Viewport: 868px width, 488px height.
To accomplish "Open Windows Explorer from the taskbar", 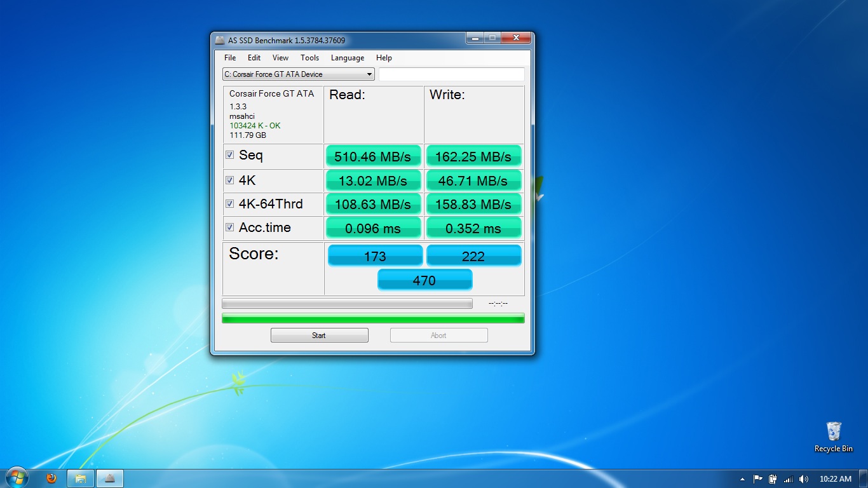I will 81,478.
